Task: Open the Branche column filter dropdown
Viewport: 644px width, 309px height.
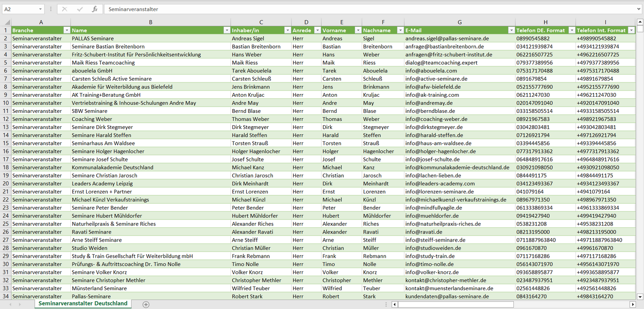Action: pos(67,30)
